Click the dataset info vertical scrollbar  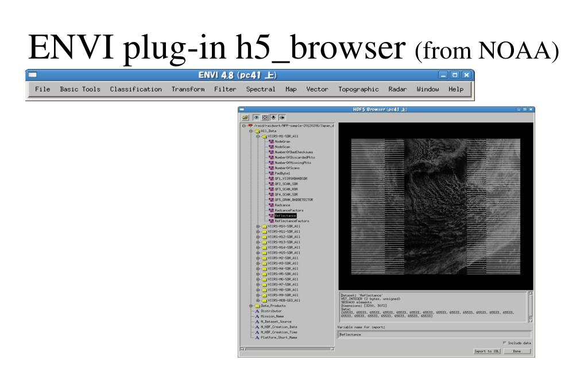(530, 307)
